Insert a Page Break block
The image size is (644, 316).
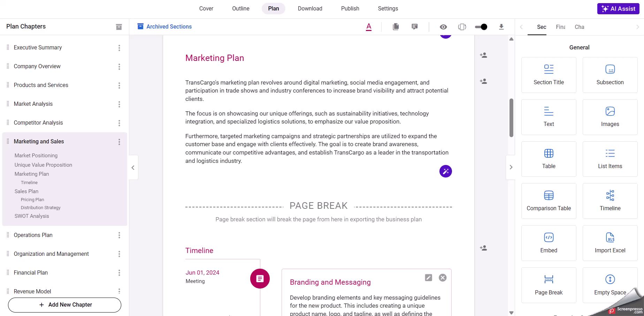tap(549, 285)
